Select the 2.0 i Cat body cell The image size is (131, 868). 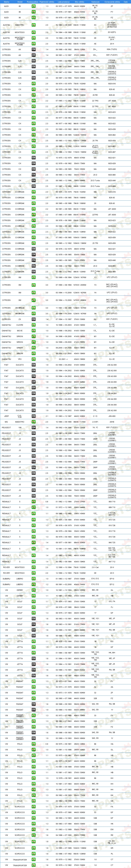(x=95, y=567)
